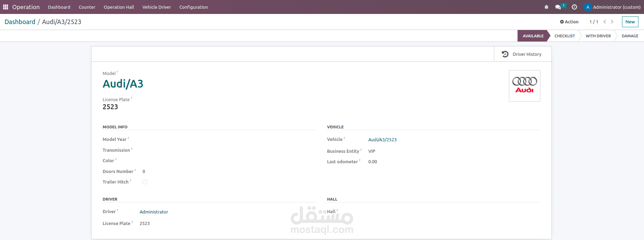644x240 pixels.
Task: Click the Doors Number value 0
Action: tap(144, 172)
